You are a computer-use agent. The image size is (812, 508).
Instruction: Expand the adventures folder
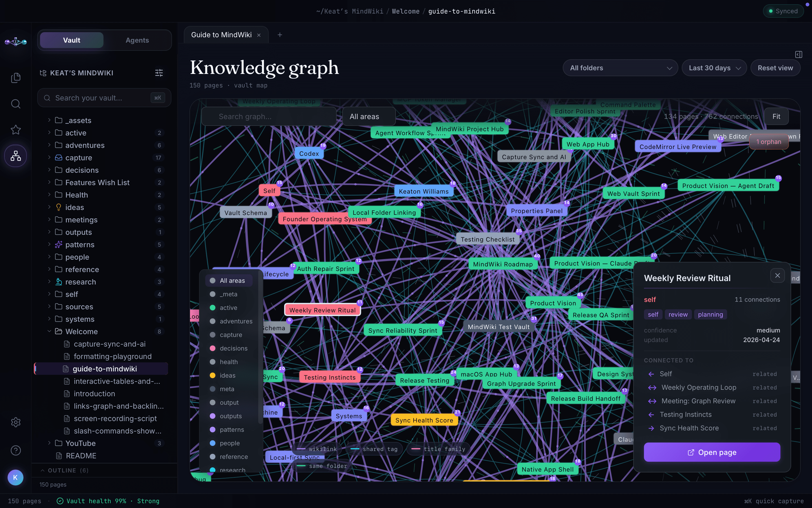click(x=49, y=145)
